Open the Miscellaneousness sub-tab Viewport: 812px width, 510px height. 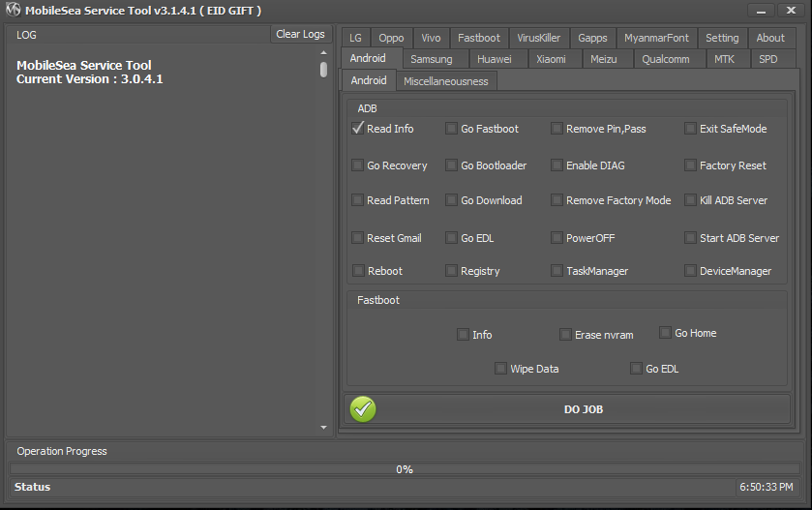[446, 81]
